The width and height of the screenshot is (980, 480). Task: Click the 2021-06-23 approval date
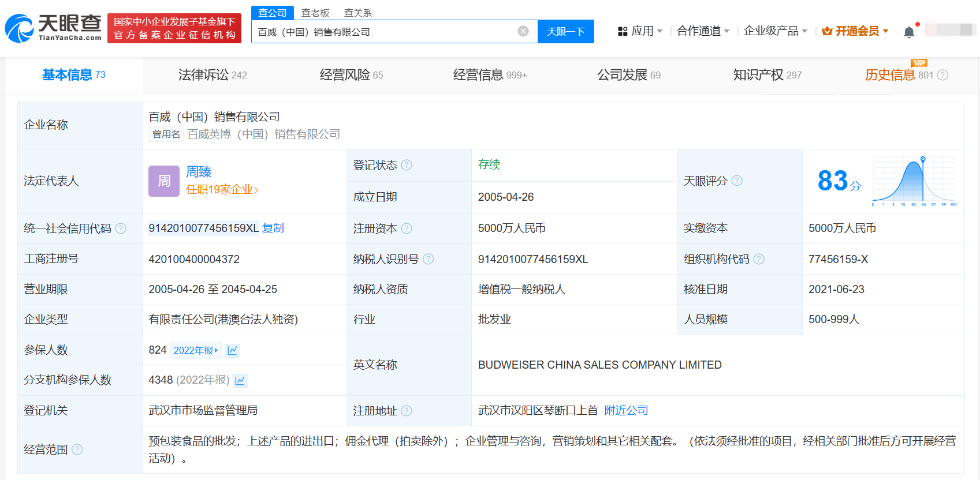tap(836, 290)
